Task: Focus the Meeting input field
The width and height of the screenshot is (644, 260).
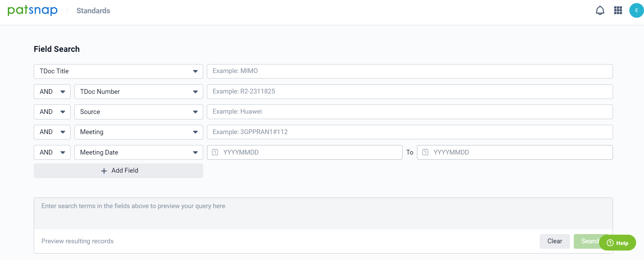Action: point(410,132)
